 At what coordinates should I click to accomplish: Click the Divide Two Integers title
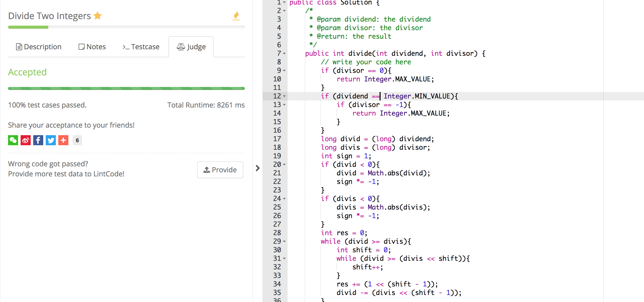point(49,16)
